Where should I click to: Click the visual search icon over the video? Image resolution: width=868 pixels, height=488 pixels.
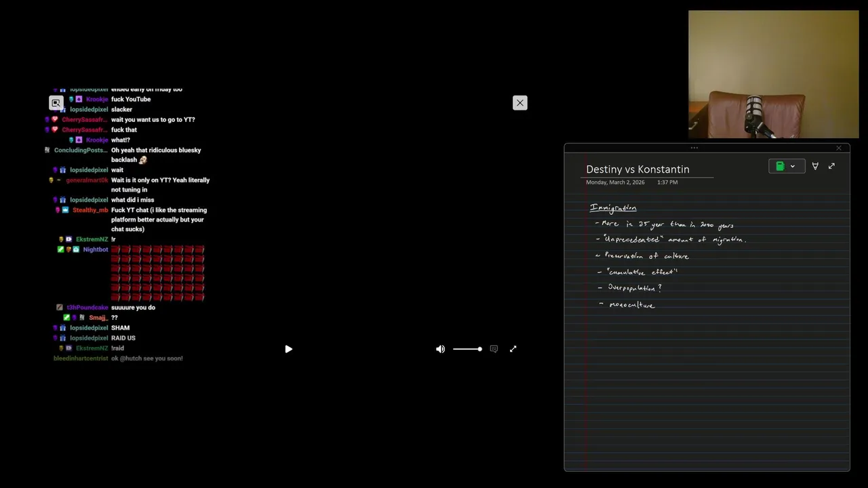56,103
